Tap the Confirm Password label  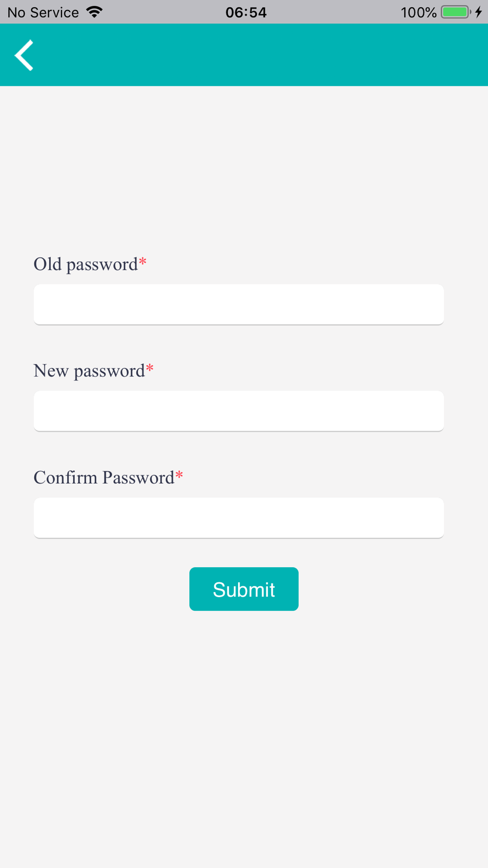104,477
